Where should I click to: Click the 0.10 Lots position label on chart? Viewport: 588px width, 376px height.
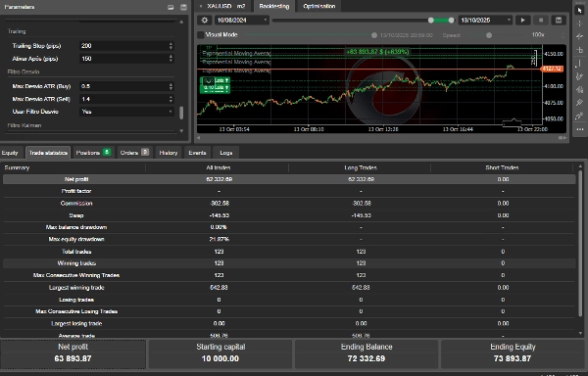pyautogui.click(x=215, y=87)
